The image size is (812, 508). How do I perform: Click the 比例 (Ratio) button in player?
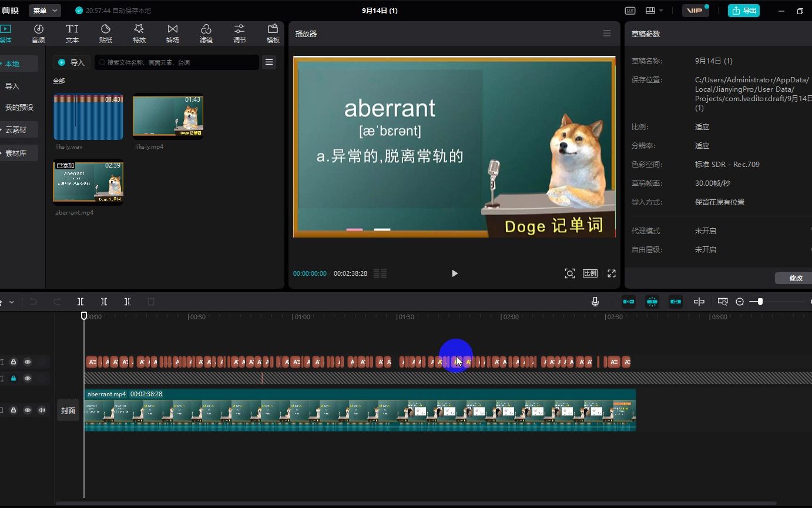[590, 273]
